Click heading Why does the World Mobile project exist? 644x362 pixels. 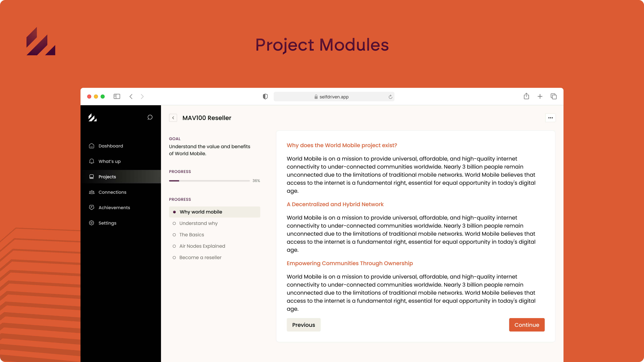pyautogui.click(x=342, y=145)
